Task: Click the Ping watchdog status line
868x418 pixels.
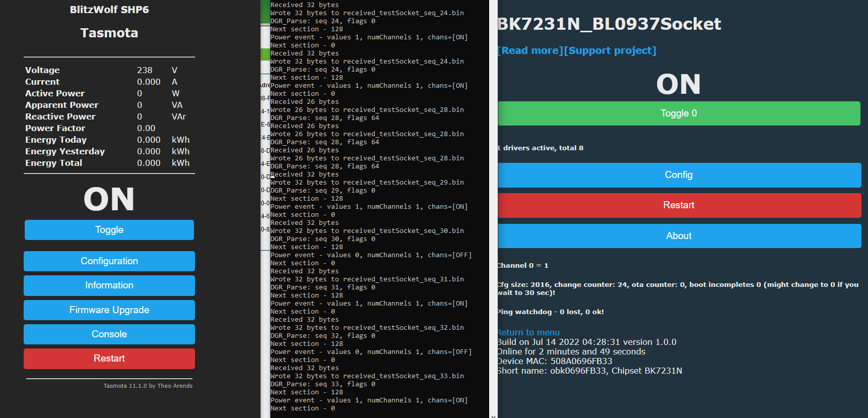Action: (551, 312)
